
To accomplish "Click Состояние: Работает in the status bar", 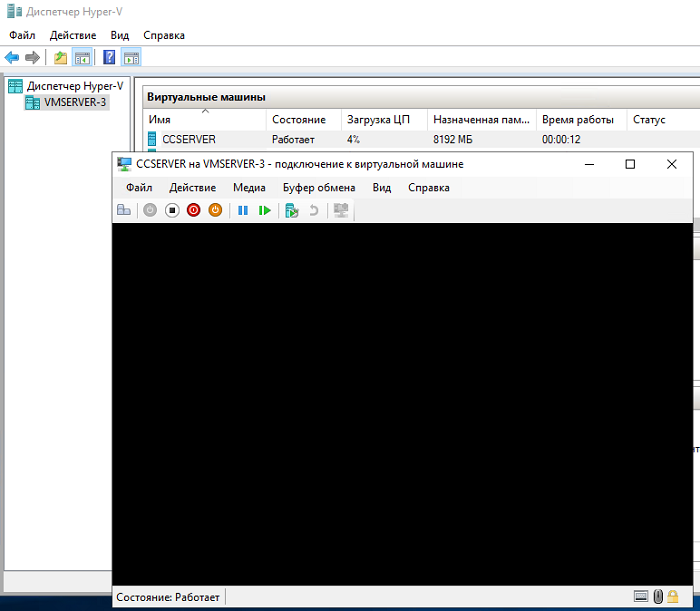I will tap(168, 597).
